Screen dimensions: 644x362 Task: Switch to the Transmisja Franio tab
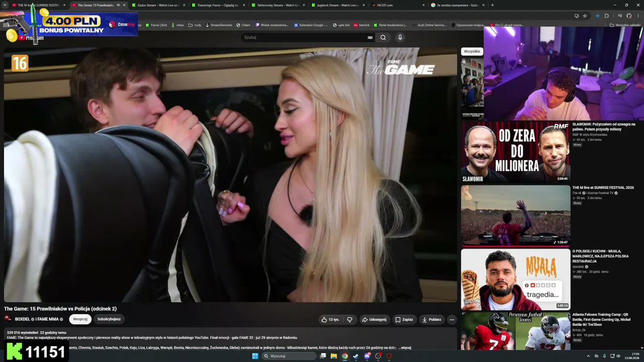click(217, 5)
